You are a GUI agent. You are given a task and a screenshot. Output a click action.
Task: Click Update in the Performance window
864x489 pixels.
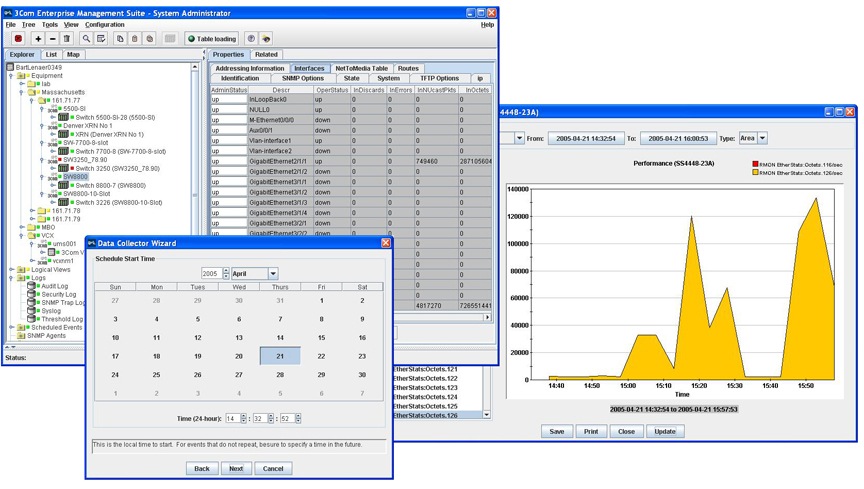click(665, 432)
